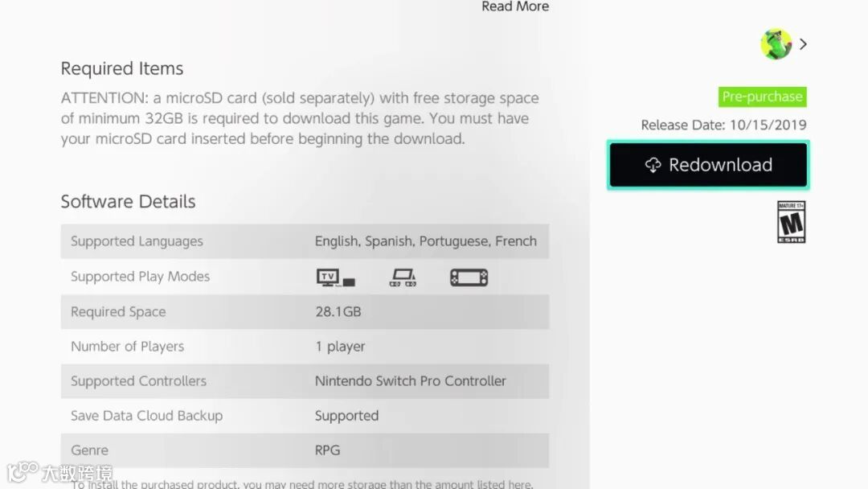868x489 pixels.
Task: Click the Genre RPG row
Action: (x=305, y=450)
